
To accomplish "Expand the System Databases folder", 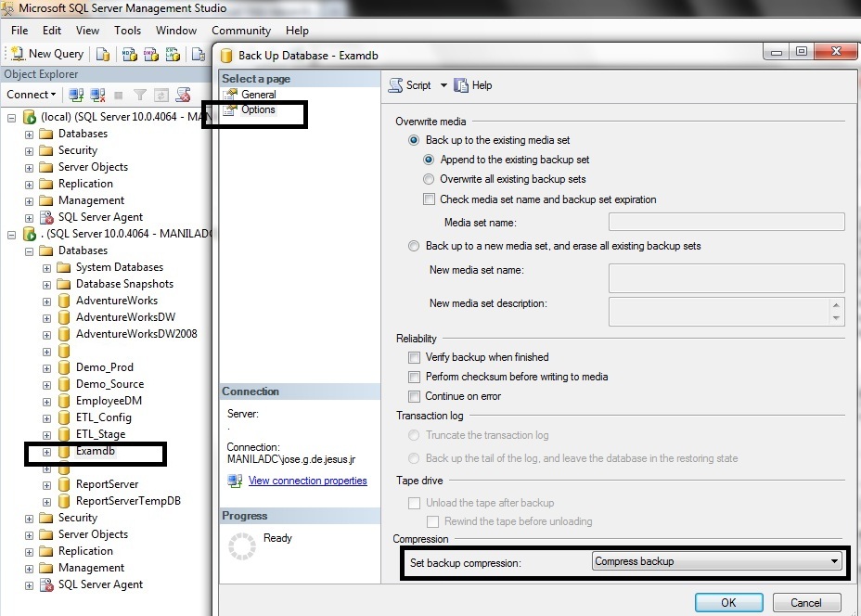I will [x=46, y=268].
